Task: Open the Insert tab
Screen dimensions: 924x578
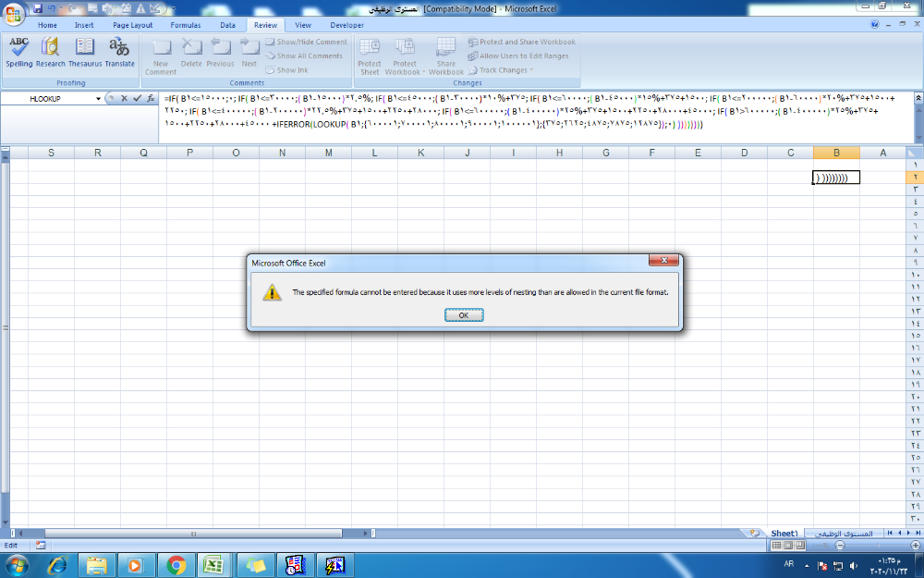Action: [x=84, y=25]
